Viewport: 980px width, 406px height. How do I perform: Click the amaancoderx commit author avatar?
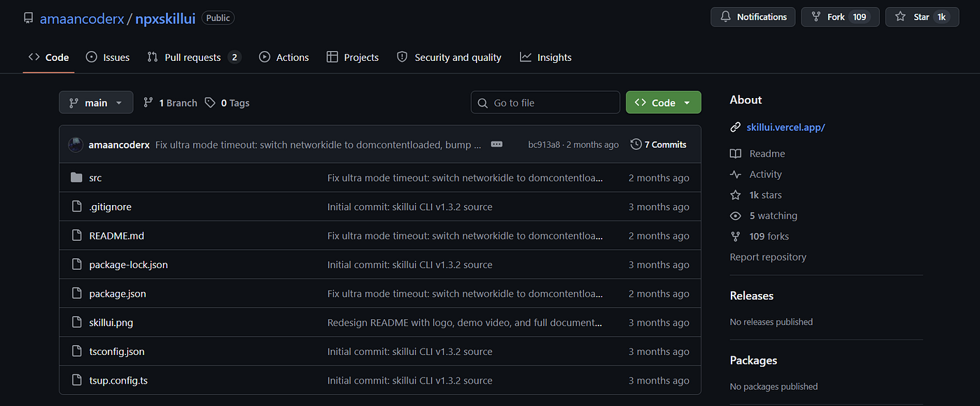[76, 145]
